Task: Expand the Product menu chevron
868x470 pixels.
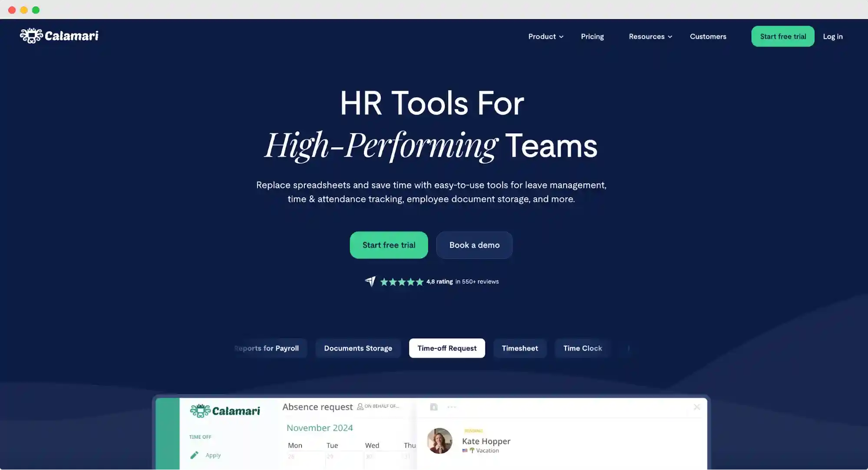Action: pos(561,37)
